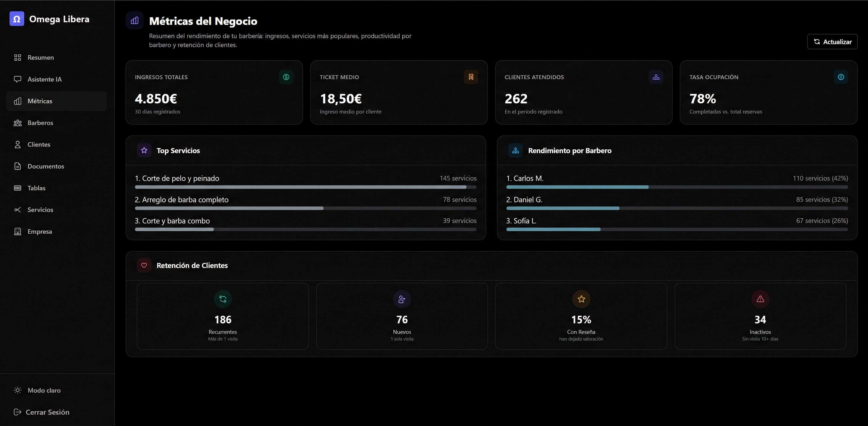Click the receipt icon on Ticket Medio card

point(471,77)
